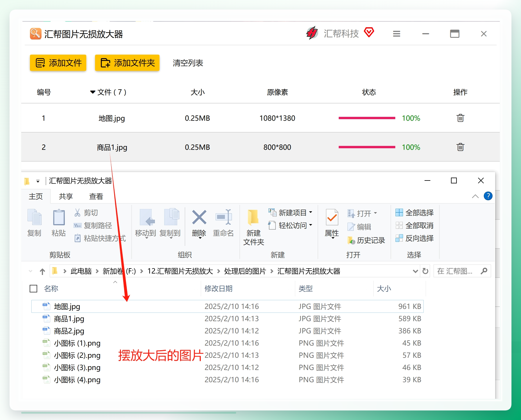This screenshot has width=521, height=420.
Task: Delete the 地图.jpg row via trash icon
Action: click(x=460, y=118)
